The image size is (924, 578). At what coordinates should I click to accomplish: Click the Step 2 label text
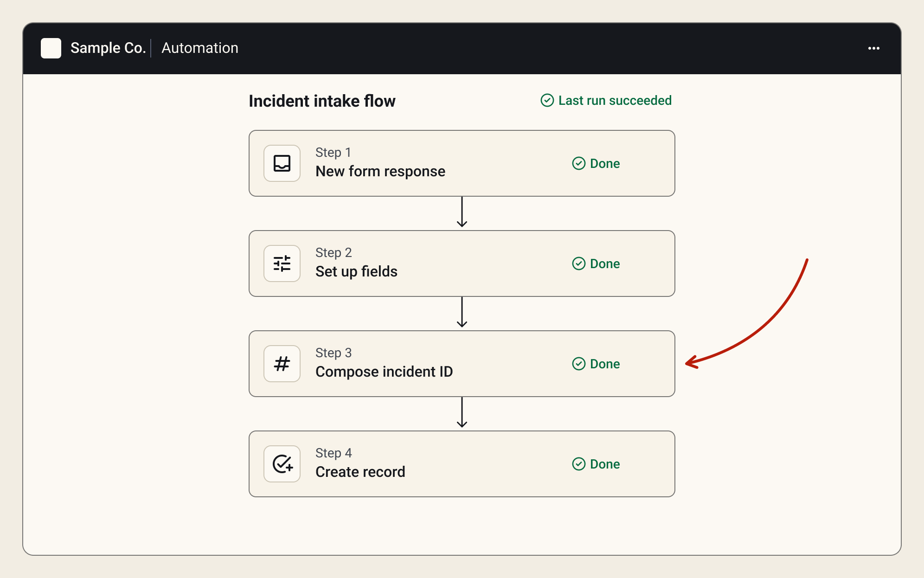pyautogui.click(x=334, y=252)
